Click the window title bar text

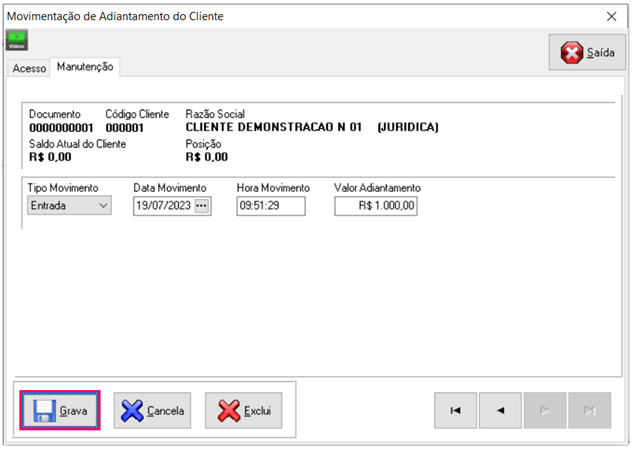tap(115, 16)
